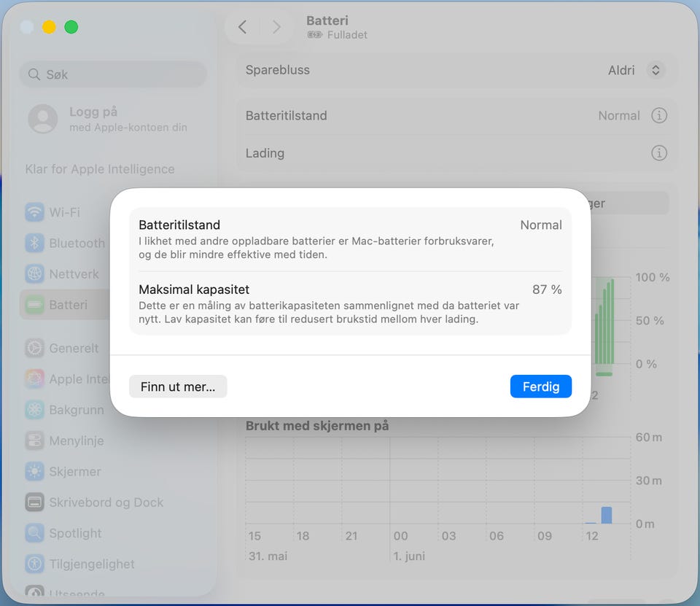The image size is (700, 606).
Task: Select the Batteri sidebar icon
Action: [34, 305]
